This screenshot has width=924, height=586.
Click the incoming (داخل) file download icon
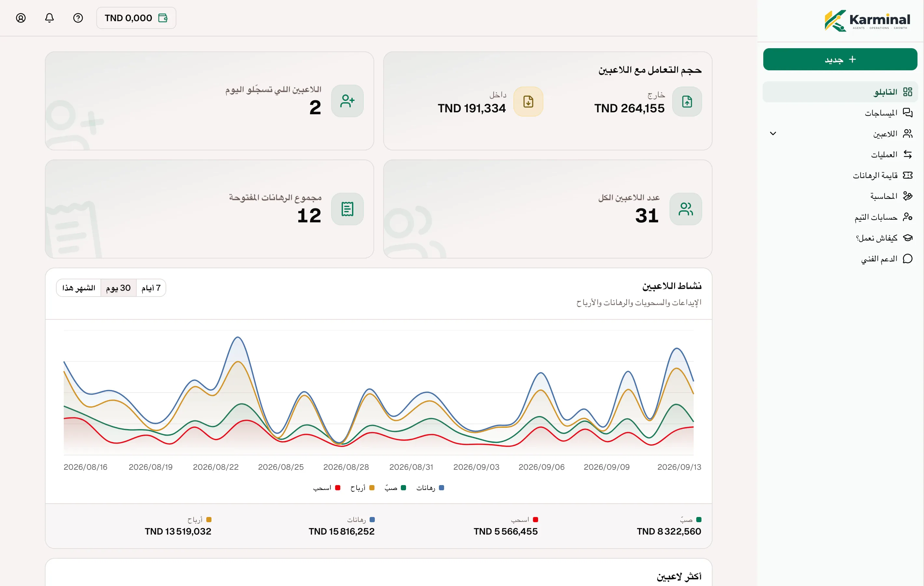tap(528, 101)
